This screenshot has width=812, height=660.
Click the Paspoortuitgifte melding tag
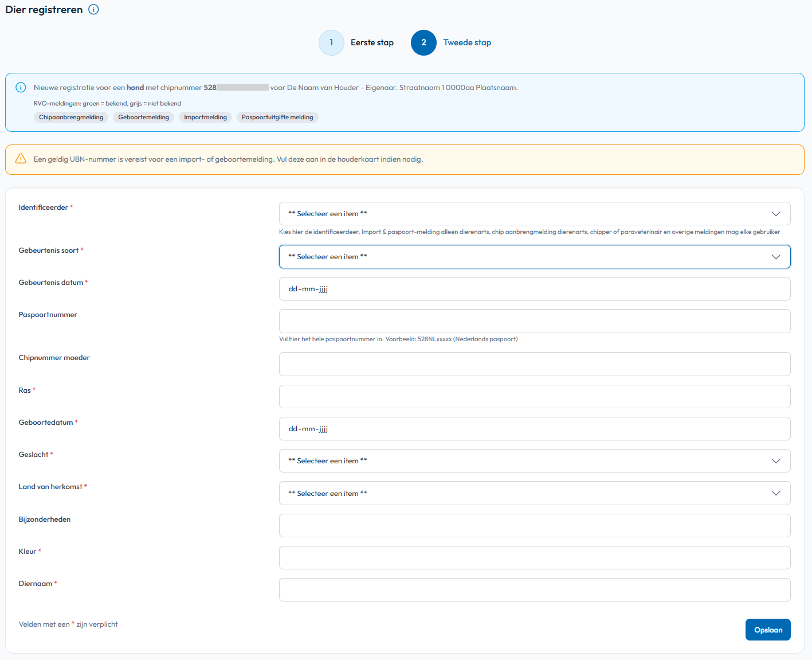coord(277,117)
